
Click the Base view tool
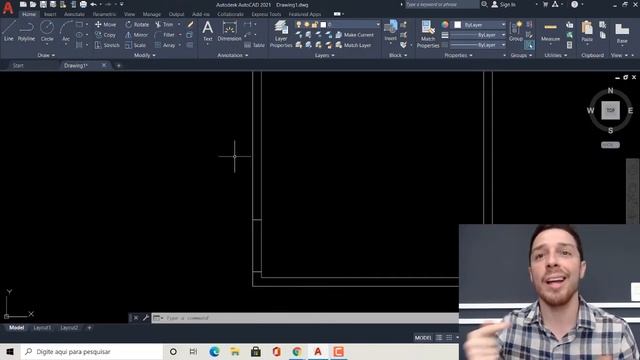(622, 33)
